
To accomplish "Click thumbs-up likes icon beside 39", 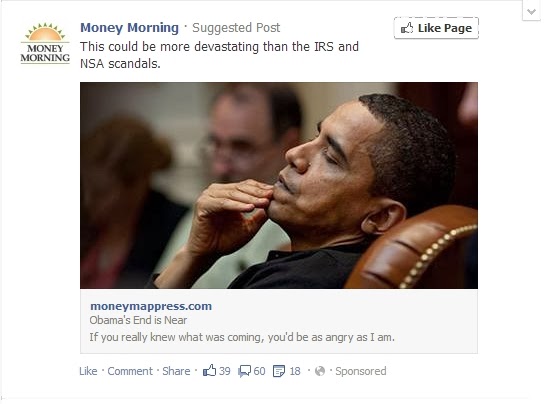I will [x=210, y=371].
